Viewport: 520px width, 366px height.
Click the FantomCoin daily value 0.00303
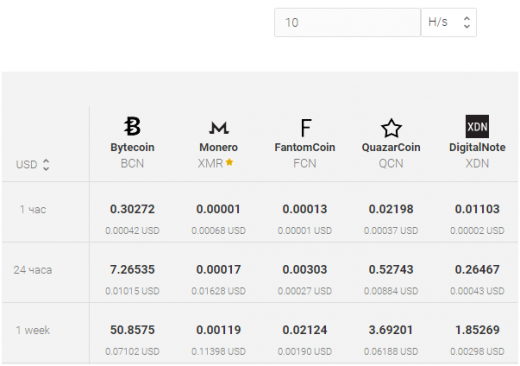pyautogui.click(x=305, y=269)
